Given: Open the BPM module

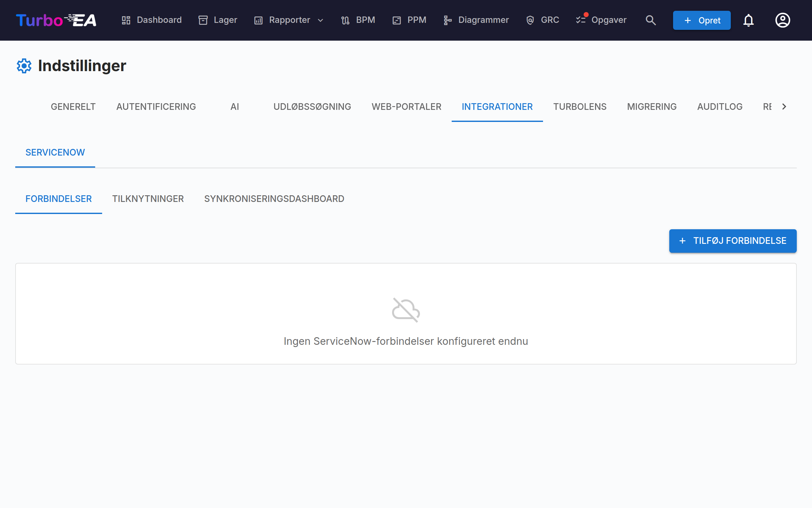Looking at the screenshot, I should 358,20.
